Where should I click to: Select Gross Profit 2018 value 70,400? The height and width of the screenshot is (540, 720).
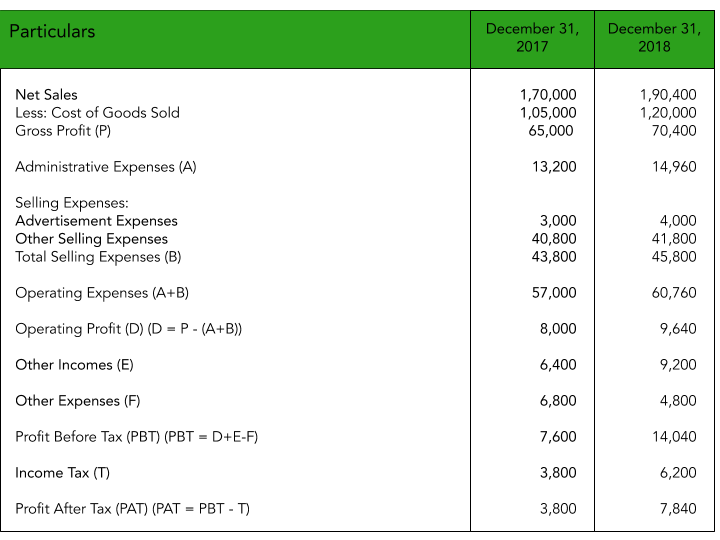point(672,131)
